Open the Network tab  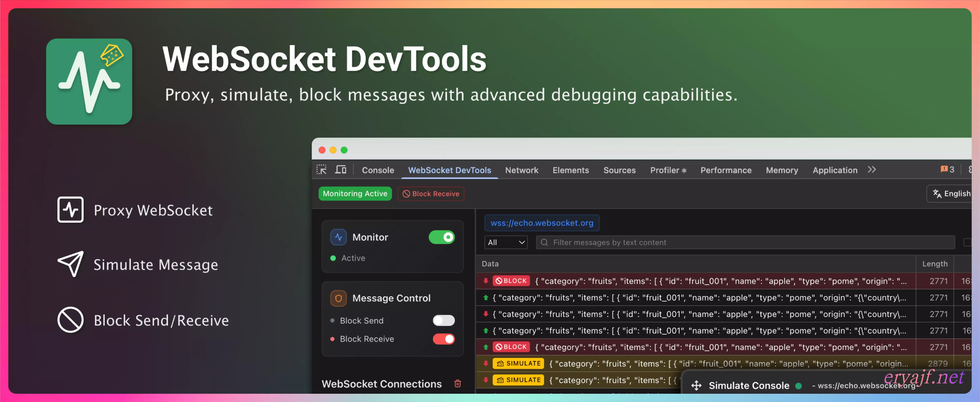coord(522,170)
